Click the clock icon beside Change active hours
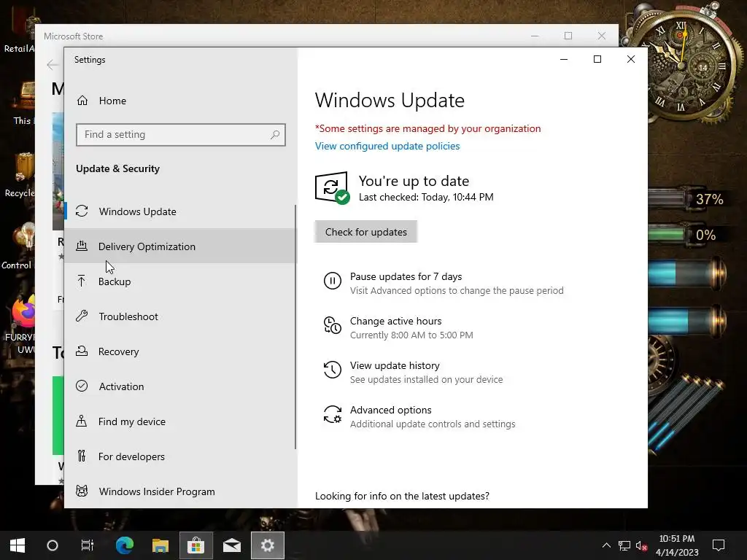Image resolution: width=747 pixels, height=560 pixels. pos(333,325)
